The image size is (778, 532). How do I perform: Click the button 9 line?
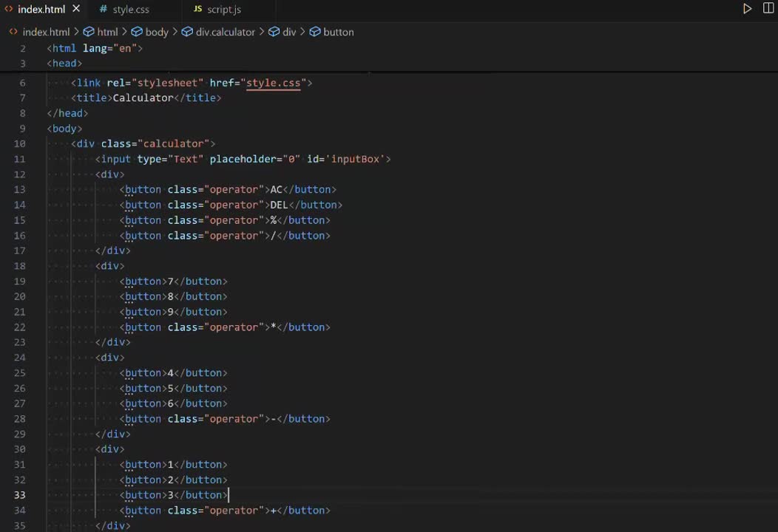[x=173, y=312]
